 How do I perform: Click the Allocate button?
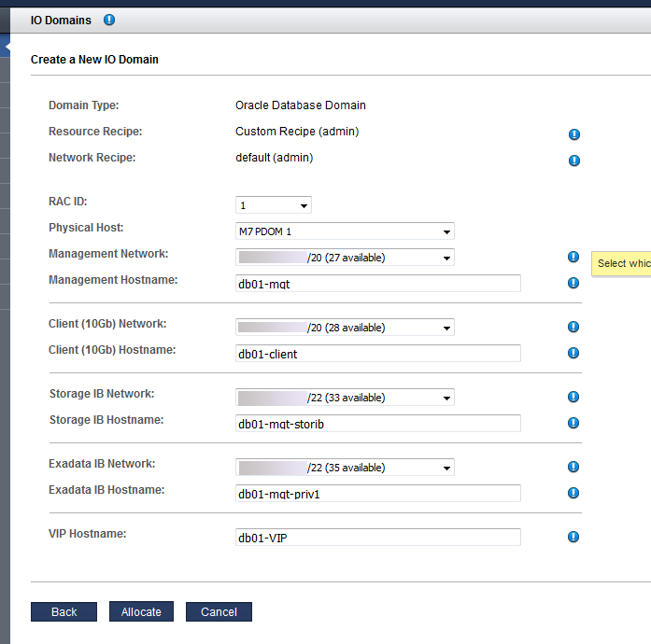tap(141, 611)
